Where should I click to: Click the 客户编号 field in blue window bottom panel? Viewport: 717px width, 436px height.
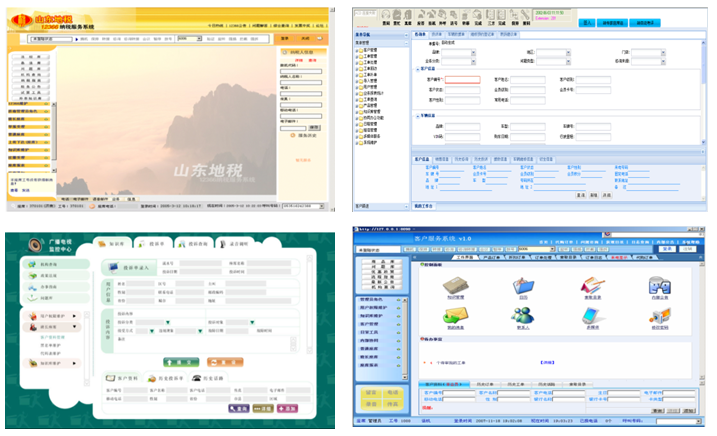[x=459, y=393]
